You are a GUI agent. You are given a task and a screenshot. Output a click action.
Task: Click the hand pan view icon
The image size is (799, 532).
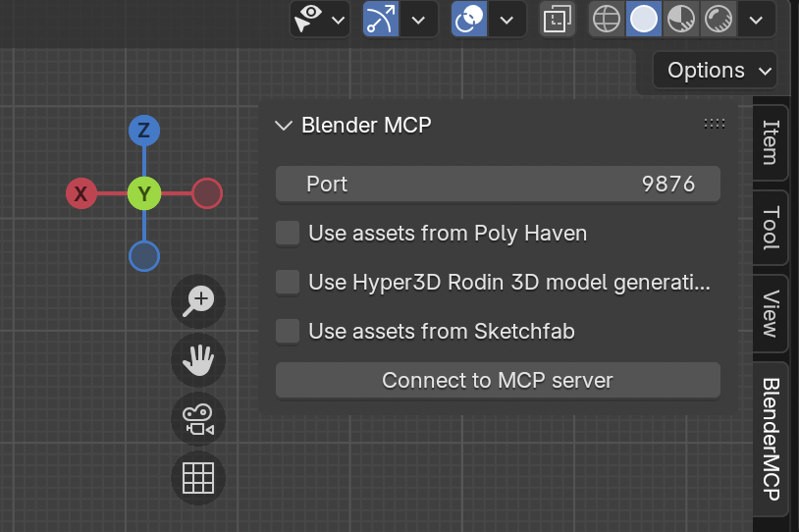(198, 360)
